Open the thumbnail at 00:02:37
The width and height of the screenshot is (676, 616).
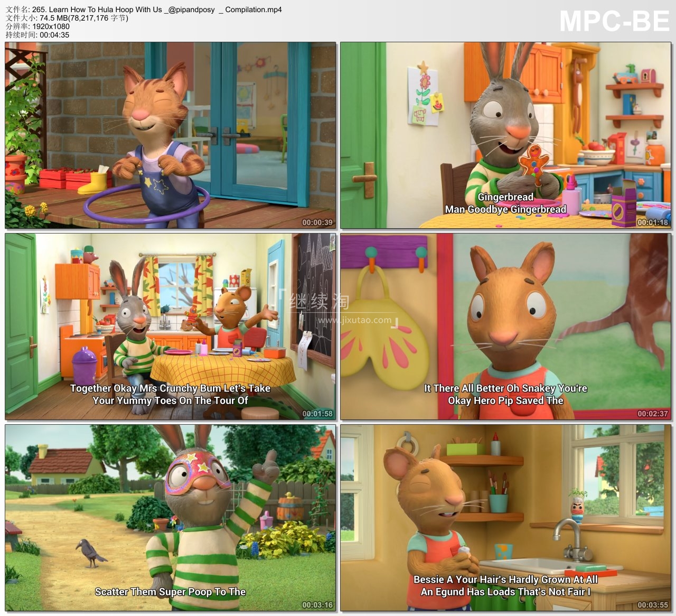coord(506,326)
